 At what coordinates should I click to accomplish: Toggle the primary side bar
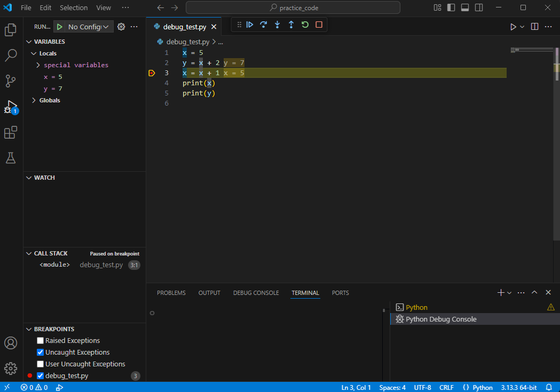(x=451, y=7)
